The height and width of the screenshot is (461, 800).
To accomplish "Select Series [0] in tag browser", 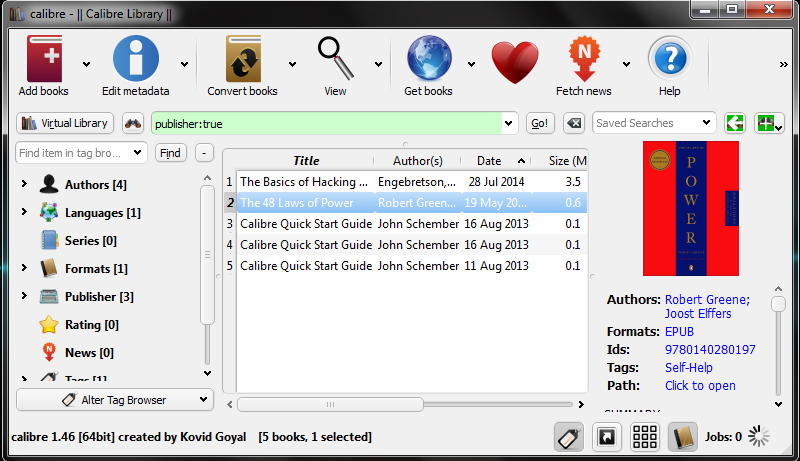I will (90, 241).
